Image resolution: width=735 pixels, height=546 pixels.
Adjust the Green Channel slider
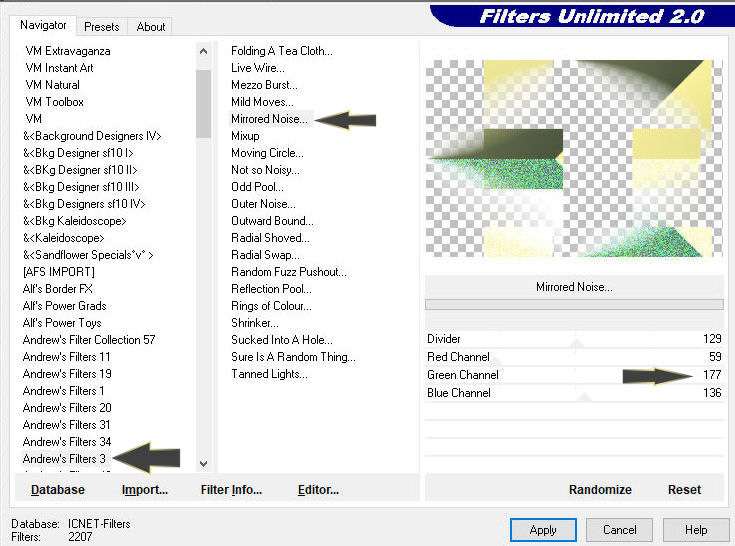[574, 375]
